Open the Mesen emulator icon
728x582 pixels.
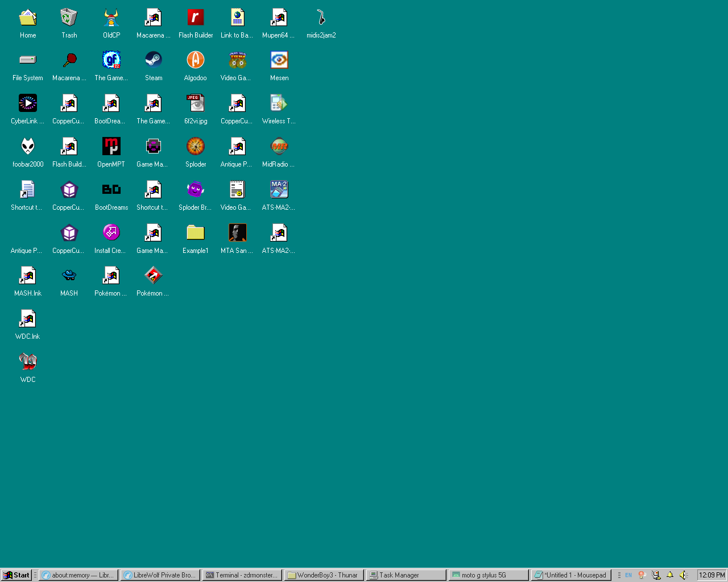279,60
